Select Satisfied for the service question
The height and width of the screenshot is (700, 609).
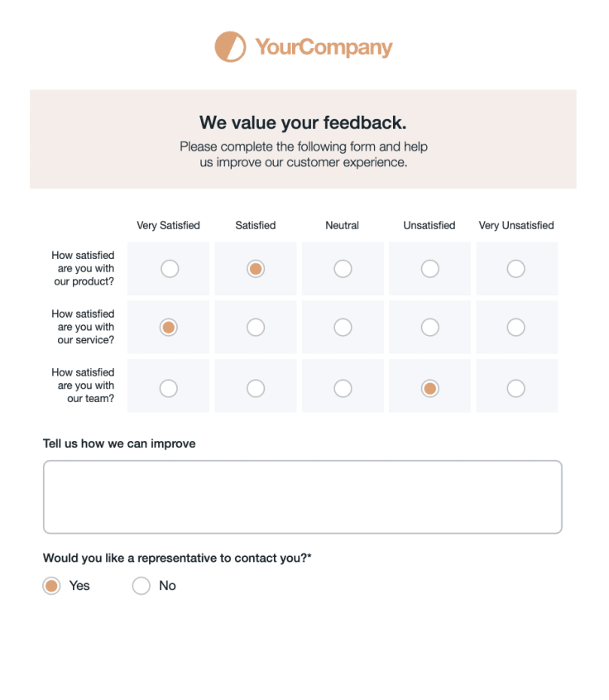255,327
